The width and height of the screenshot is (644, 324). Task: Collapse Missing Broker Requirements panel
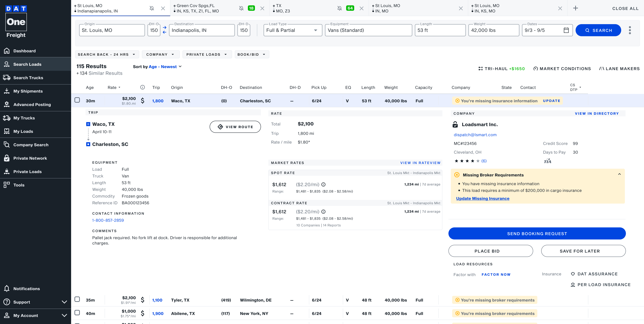[619, 174]
